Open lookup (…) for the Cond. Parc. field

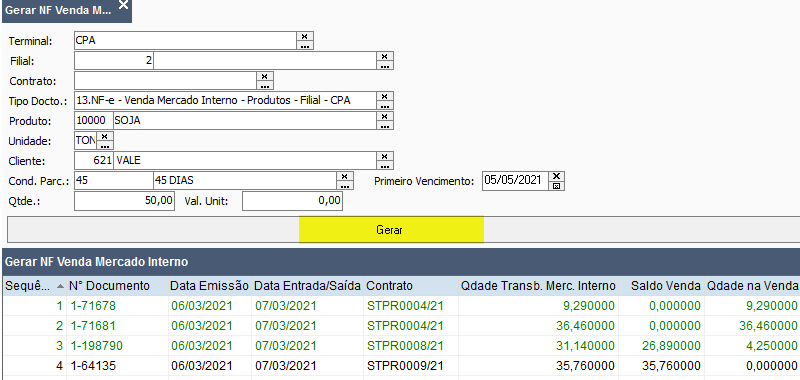[345, 185]
